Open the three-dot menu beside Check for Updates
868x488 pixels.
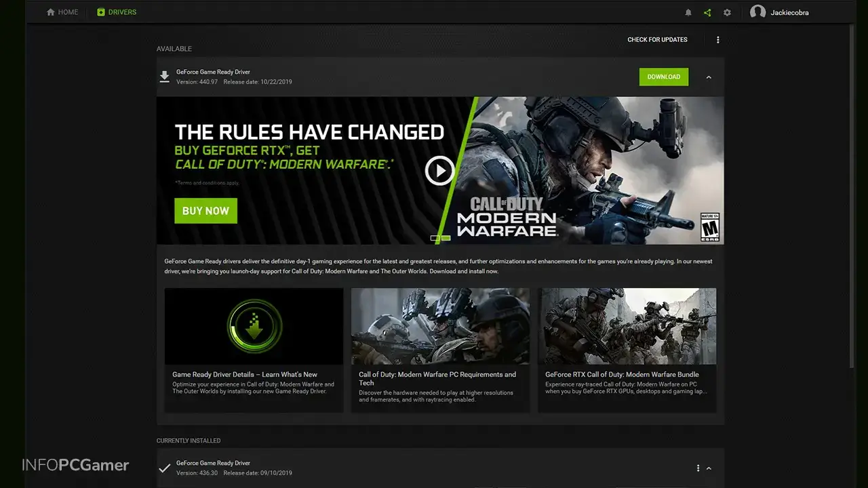pyautogui.click(x=718, y=40)
